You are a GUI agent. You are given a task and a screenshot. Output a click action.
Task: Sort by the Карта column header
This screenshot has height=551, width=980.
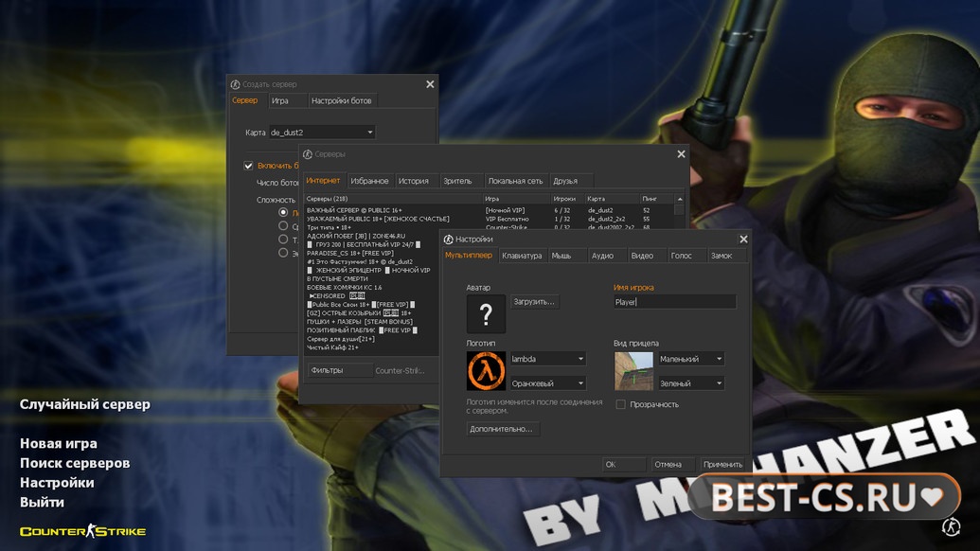point(612,199)
